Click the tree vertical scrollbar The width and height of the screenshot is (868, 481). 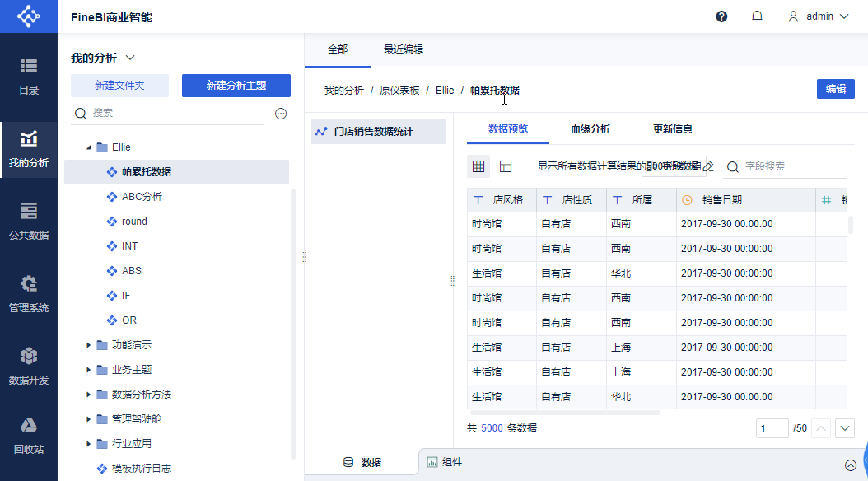(293, 324)
